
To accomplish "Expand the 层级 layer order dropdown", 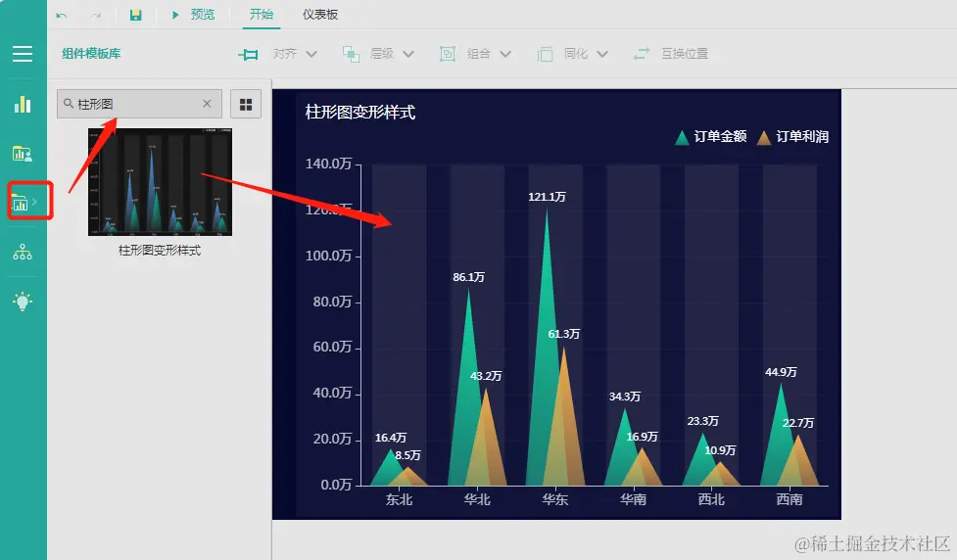I will [408, 54].
